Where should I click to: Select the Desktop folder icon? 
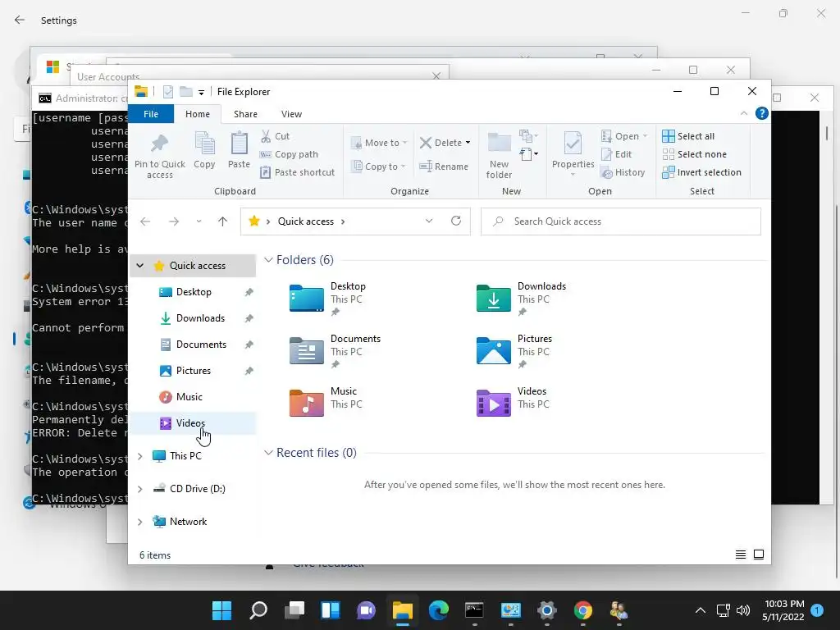tap(307, 298)
